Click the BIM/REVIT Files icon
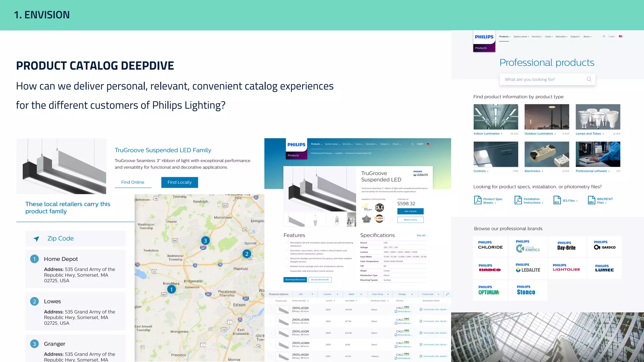 (x=591, y=200)
